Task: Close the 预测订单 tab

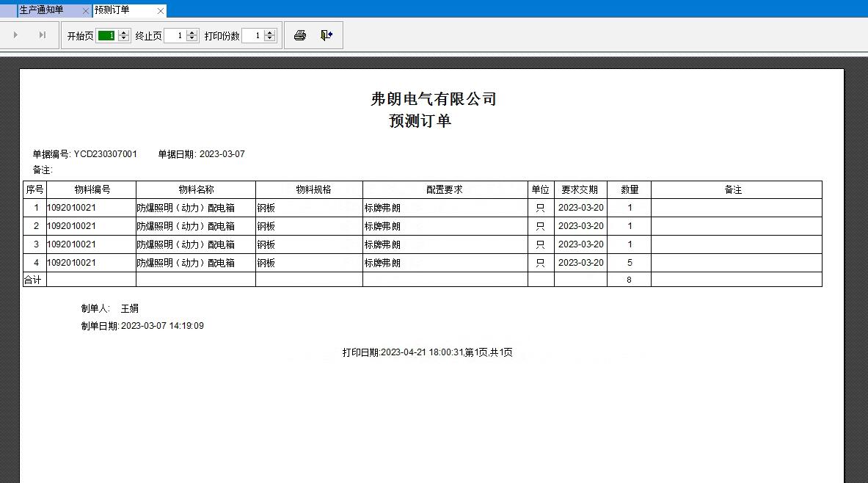Action: tap(161, 10)
